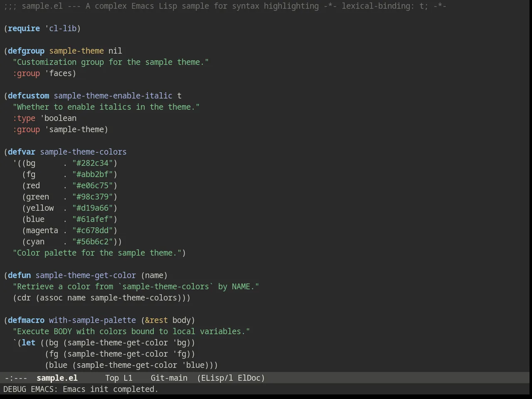This screenshot has height=399, width=532.
Task: Click the color string "#abb2bf"
Action: (93, 174)
